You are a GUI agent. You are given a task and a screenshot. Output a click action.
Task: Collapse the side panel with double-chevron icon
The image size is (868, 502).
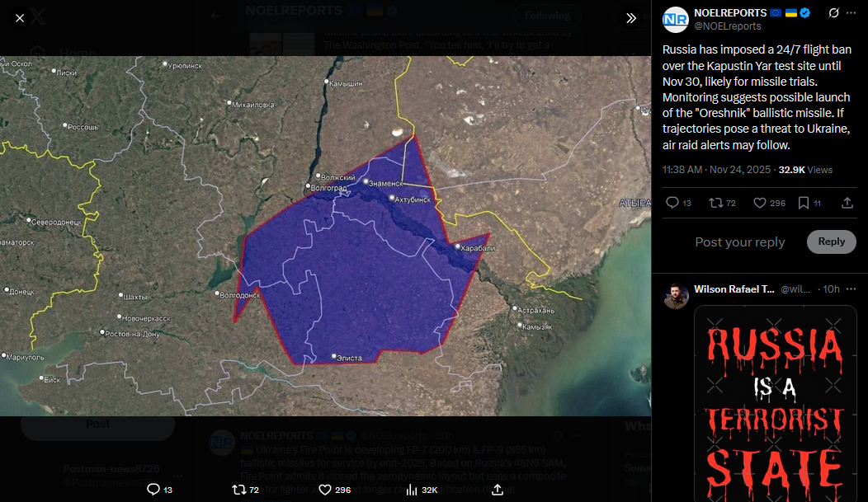(x=631, y=18)
